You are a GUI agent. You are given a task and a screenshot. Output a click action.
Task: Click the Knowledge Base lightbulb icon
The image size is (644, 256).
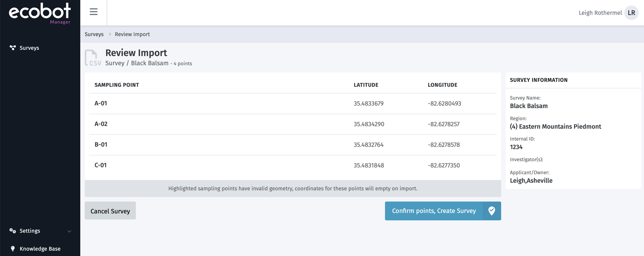(x=13, y=249)
